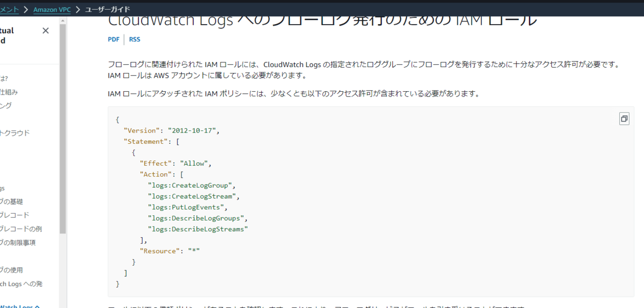Click the ユーザーガイド breadcrumb
The height and width of the screenshot is (308, 644).
point(107,10)
